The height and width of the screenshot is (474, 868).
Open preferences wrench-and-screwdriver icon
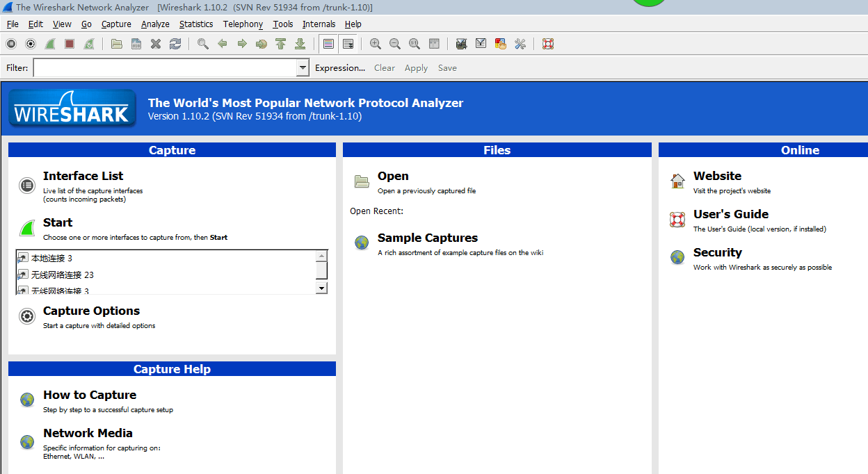tap(520, 44)
